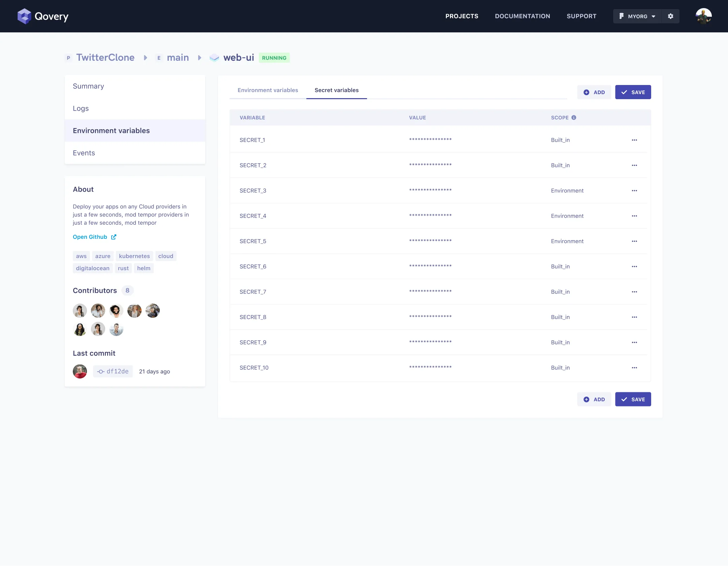Image resolution: width=728 pixels, height=566 pixels.
Task: Click the web-ui application layers icon
Action: tap(214, 58)
